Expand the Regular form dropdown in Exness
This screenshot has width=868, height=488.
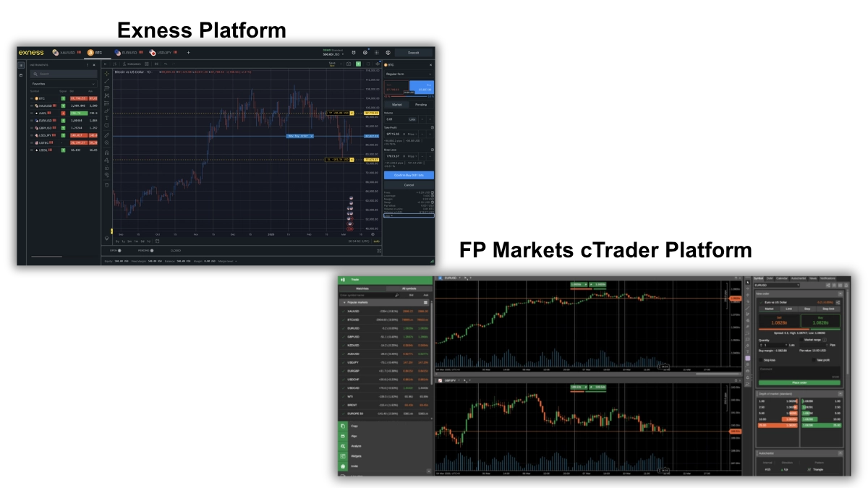coord(409,74)
